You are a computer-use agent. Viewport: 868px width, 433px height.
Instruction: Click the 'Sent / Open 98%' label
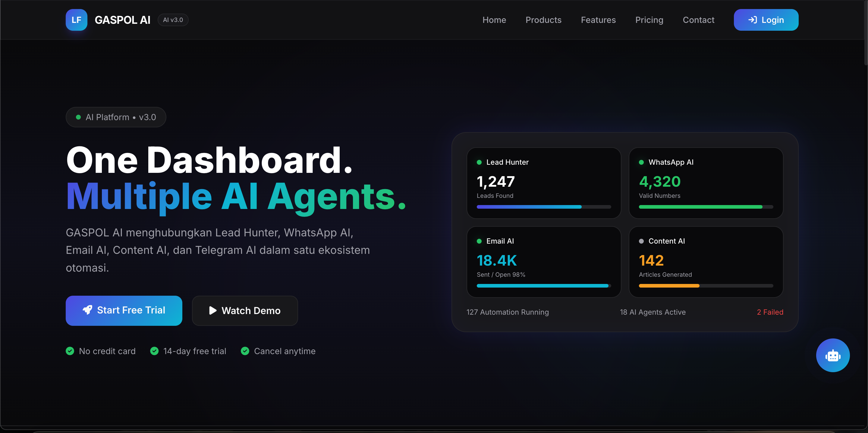tap(501, 275)
